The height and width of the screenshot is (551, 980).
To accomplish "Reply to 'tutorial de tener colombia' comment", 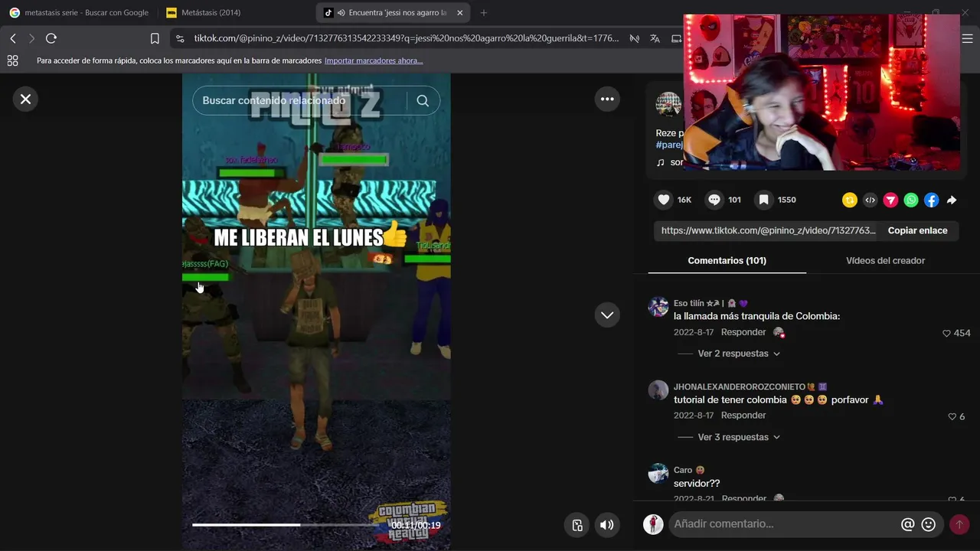I will [x=743, y=416].
